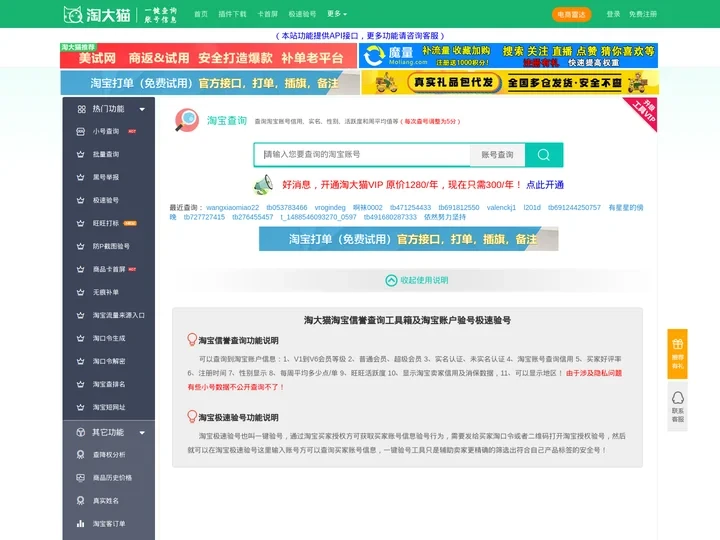This screenshot has height=540, width=720.
Task: Click the megaphone announcement icon
Action: pos(264,185)
